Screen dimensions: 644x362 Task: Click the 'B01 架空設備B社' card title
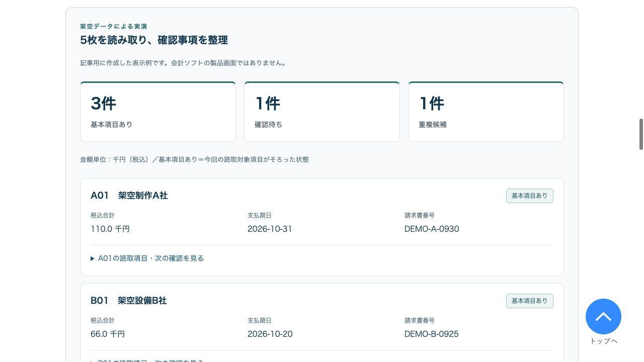click(128, 301)
